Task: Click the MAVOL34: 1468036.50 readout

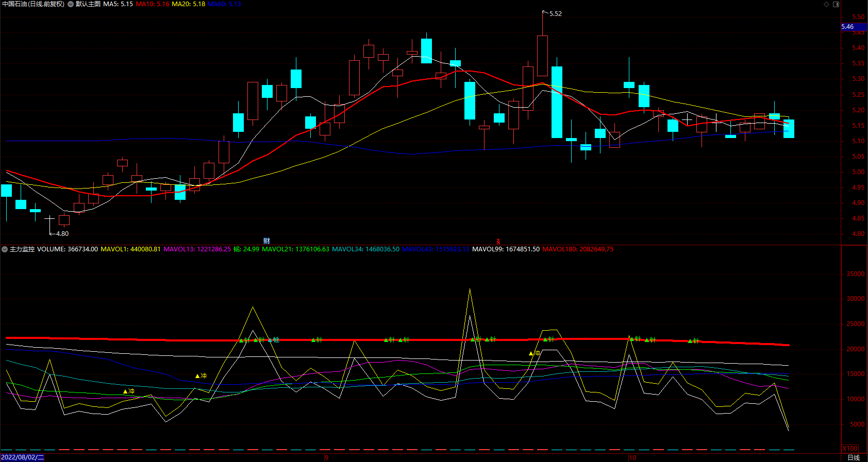Action: coord(365,249)
